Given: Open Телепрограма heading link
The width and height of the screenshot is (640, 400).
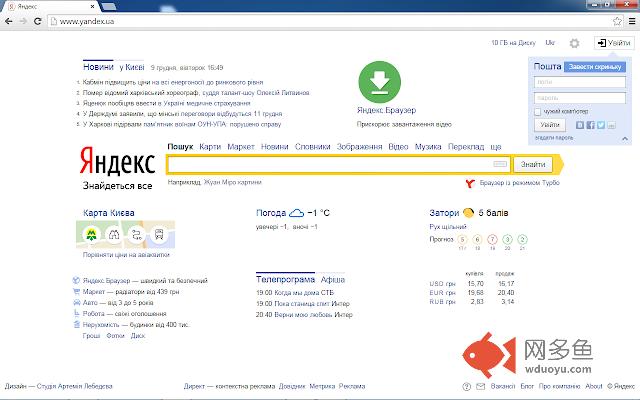Looking at the screenshot, I should coord(285,280).
